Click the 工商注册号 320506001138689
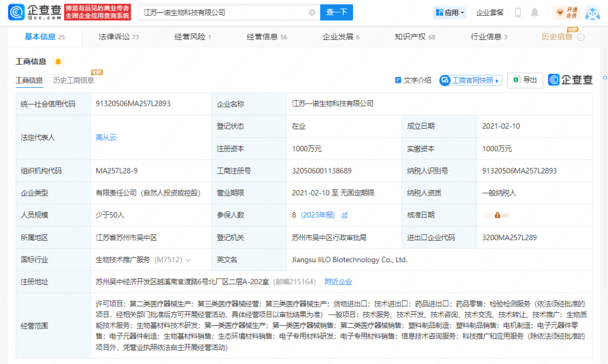The width and height of the screenshot is (608, 364). pyautogui.click(x=321, y=171)
